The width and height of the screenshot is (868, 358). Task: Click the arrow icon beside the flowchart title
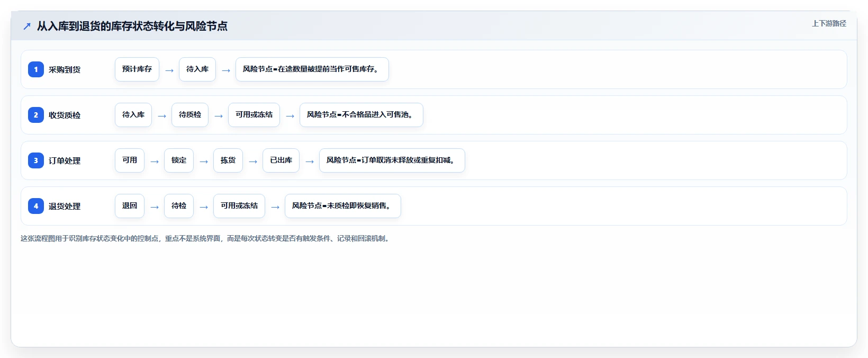(27, 26)
